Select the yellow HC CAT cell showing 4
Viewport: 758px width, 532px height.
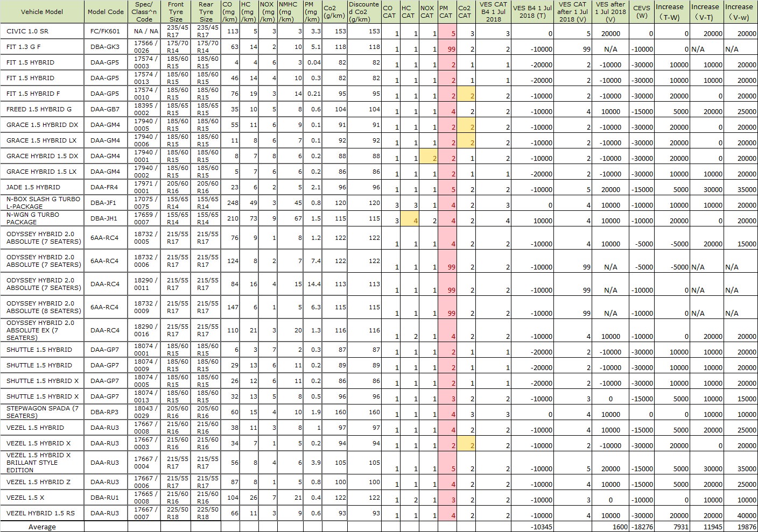(409, 218)
